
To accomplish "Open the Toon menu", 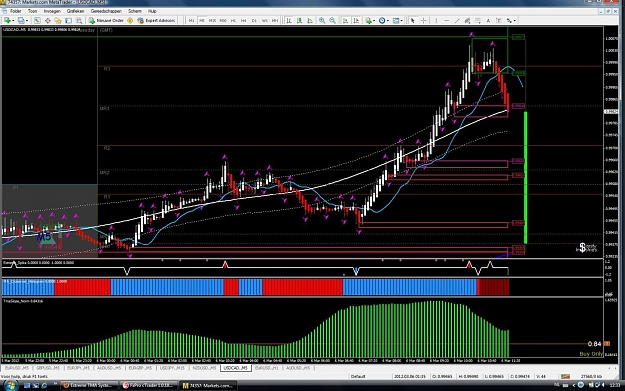I will pos(32,11).
